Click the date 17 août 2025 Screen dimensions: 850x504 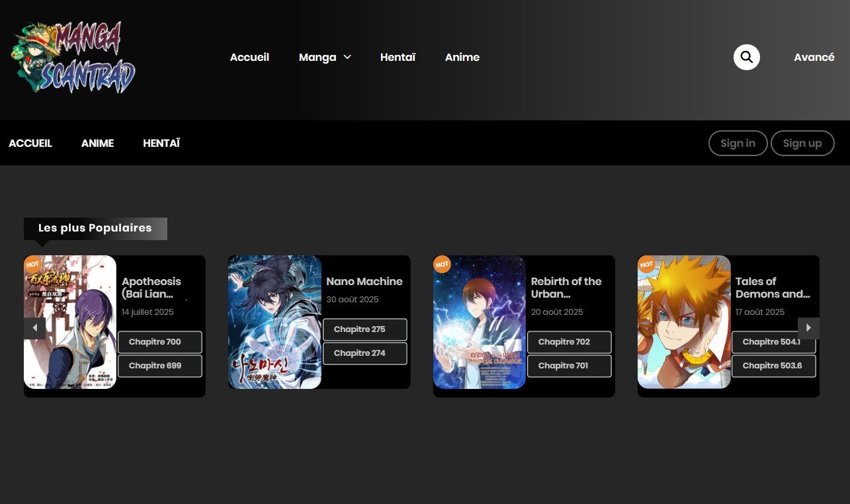point(760,312)
